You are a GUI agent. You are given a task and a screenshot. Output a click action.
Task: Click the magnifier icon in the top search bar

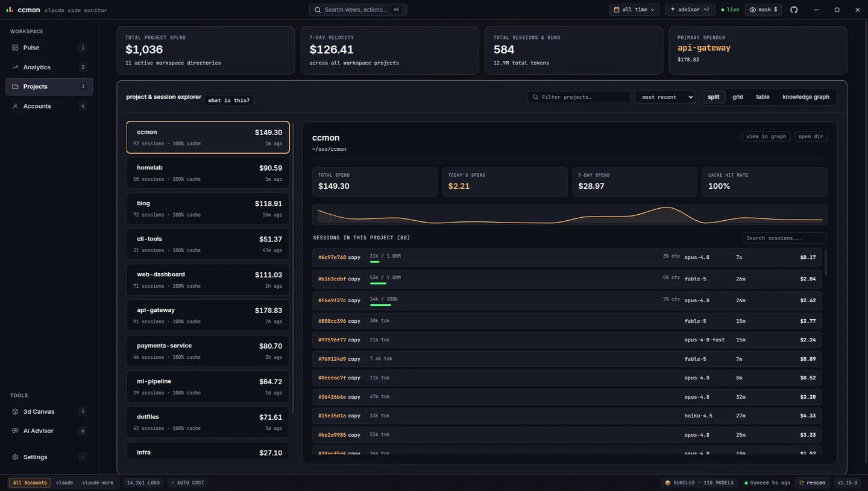[318, 10]
